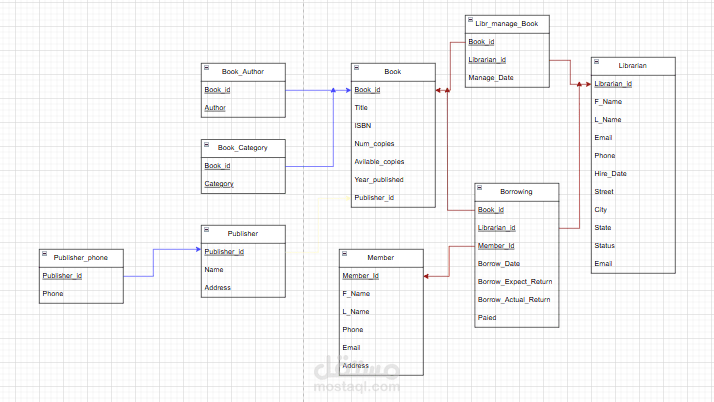Collapse the Member table

point(345,254)
